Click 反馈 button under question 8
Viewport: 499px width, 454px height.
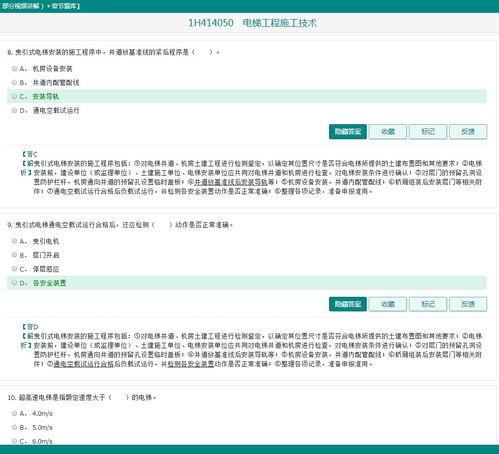(x=468, y=132)
